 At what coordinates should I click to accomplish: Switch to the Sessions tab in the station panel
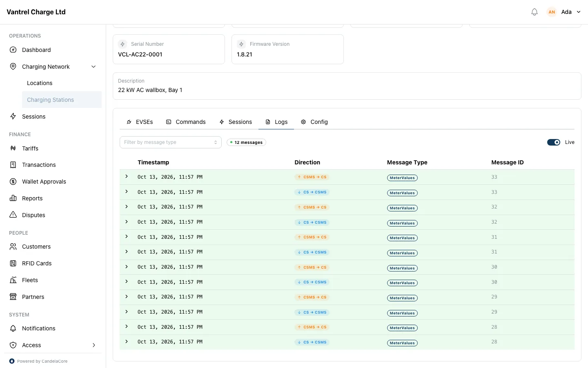tap(236, 122)
